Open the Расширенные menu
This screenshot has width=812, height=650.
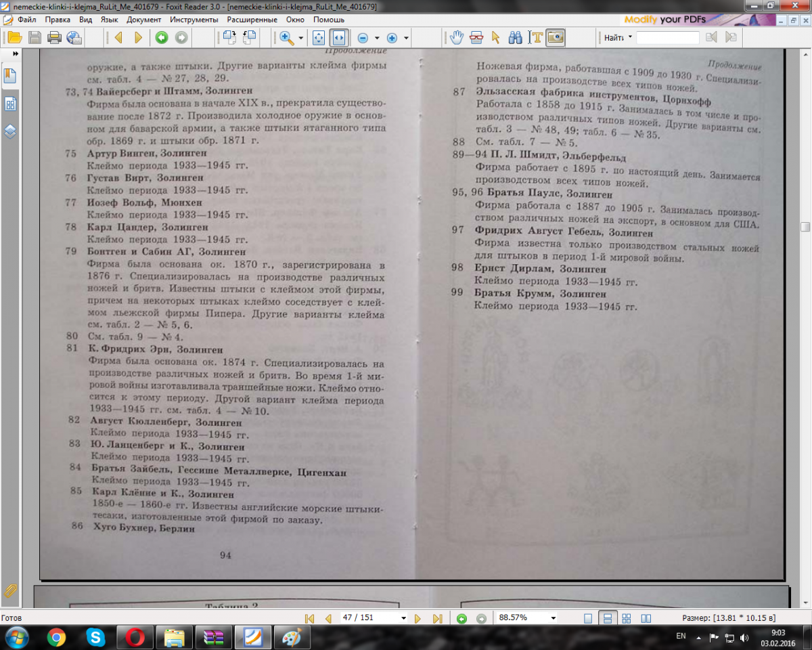tap(252, 20)
